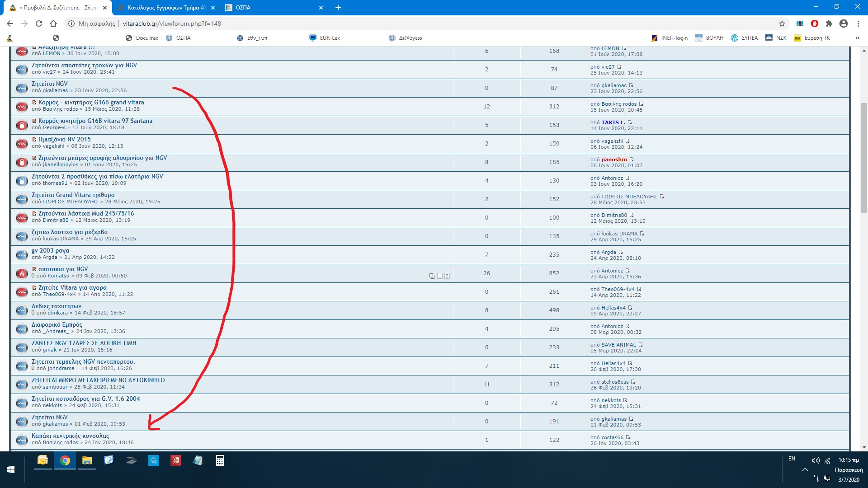Open the Opera-style red O extension

coord(815,23)
